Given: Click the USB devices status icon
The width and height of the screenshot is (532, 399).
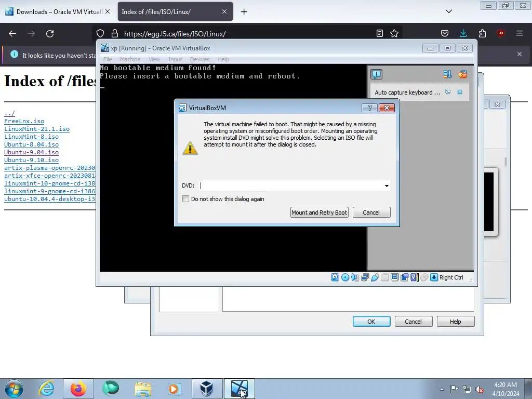Looking at the screenshot, I should pos(375,277).
